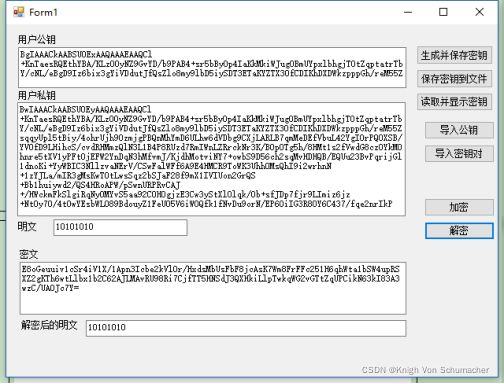This screenshot has height=384, width=504.
Task: Click the 导入公钥 button
Action: (x=459, y=130)
